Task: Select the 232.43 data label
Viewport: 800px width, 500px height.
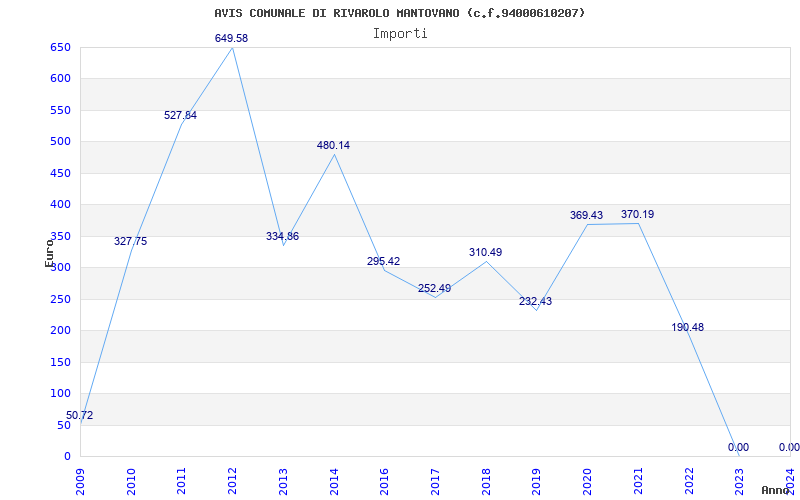Action: pos(535,302)
